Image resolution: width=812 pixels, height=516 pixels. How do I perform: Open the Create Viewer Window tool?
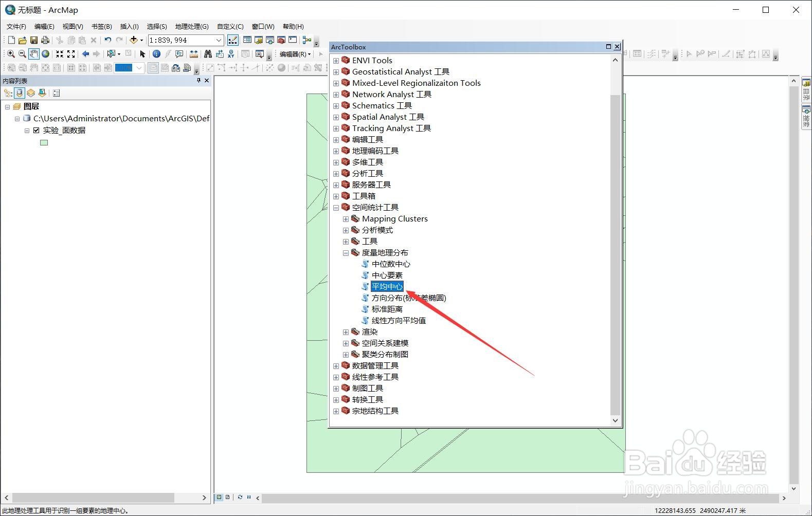(260, 54)
